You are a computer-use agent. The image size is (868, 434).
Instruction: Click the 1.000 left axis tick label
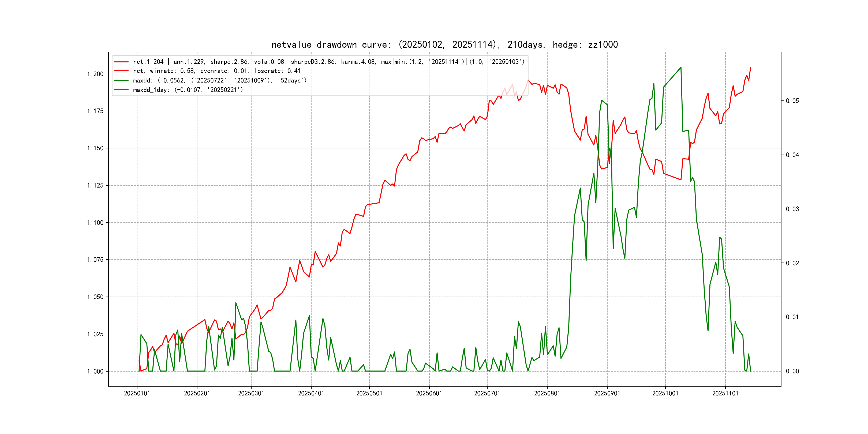(95, 371)
